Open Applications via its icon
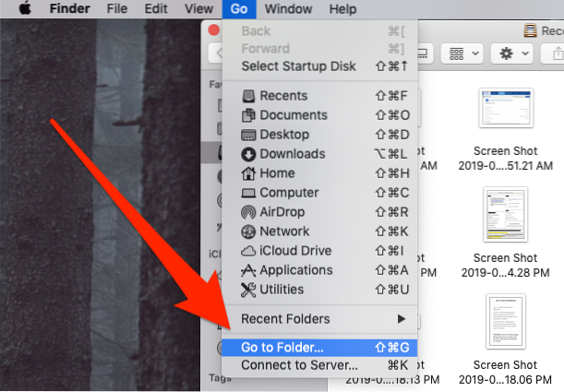Image resolution: width=564 pixels, height=392 pixels. tap(247, 270)
